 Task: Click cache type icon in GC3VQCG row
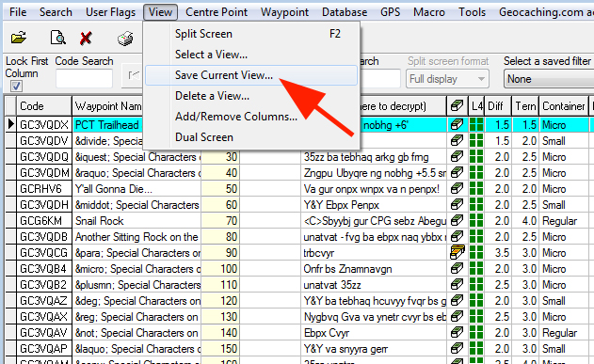coord(457,252)
